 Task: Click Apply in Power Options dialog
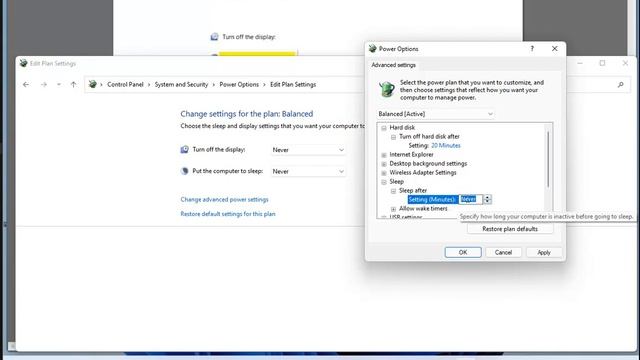[544, 252]
